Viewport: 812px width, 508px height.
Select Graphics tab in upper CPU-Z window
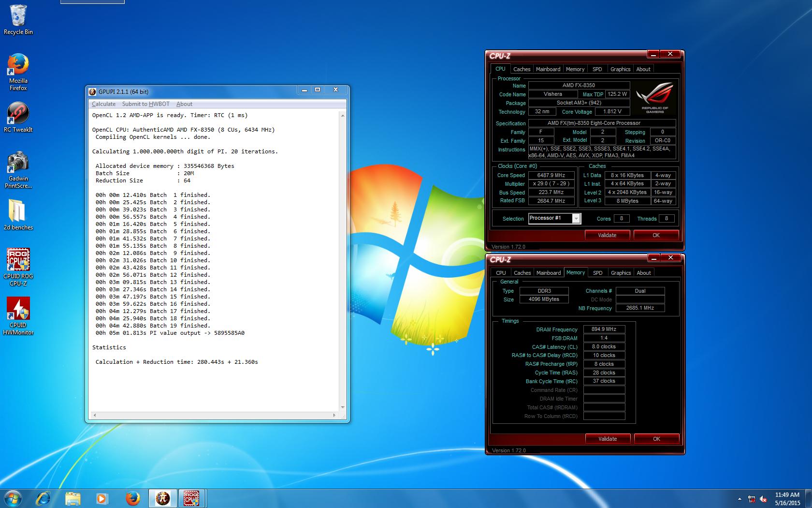(620, 69)
